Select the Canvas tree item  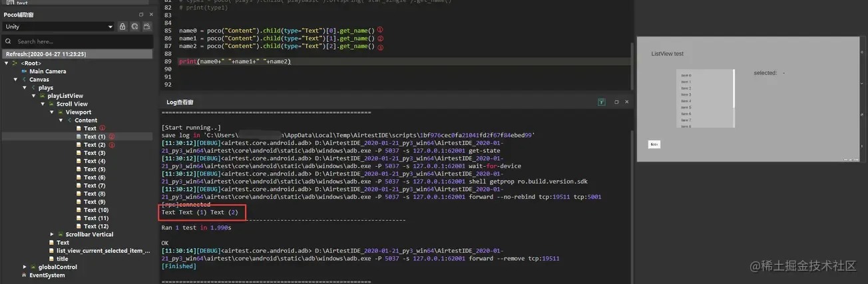coord(39,79)
